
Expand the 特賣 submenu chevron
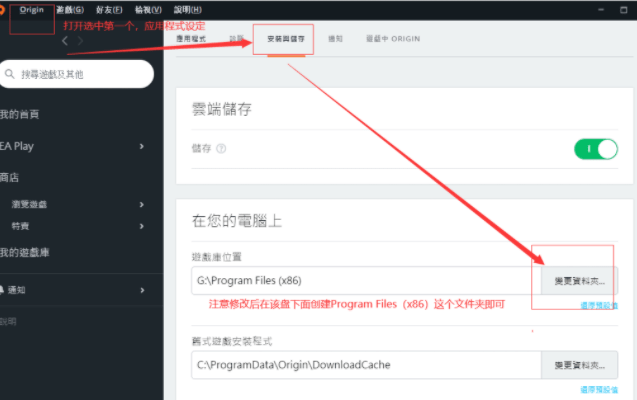click(141, 226)
